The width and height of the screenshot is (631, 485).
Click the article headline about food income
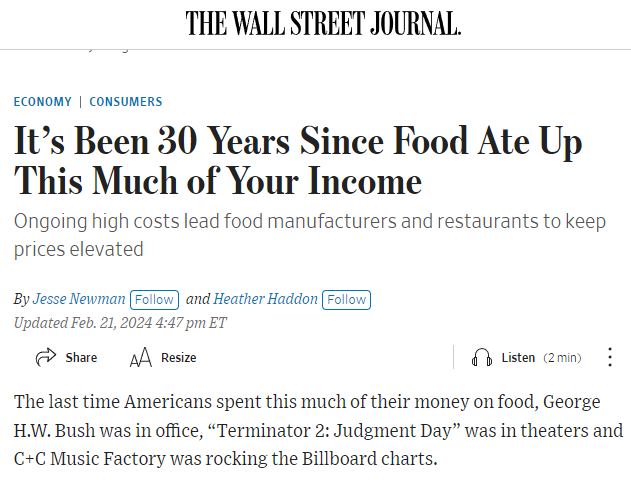coord(297,161)
